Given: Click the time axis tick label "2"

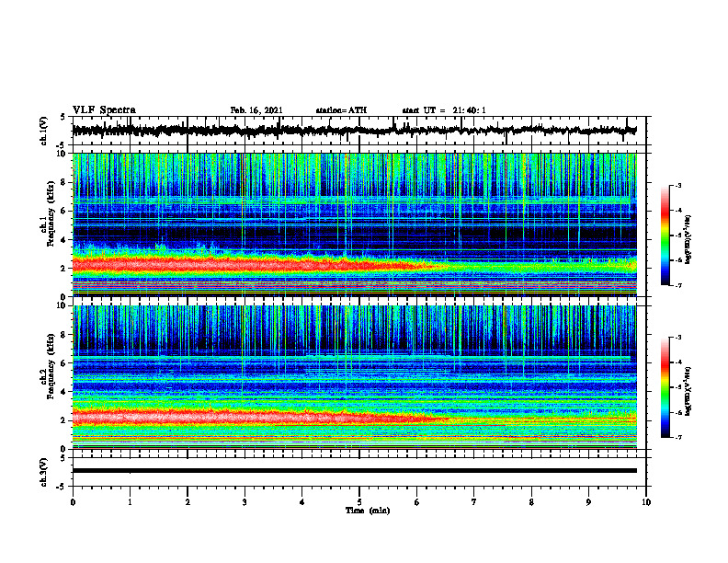Looking at the screenshot, I should [188, 502].
